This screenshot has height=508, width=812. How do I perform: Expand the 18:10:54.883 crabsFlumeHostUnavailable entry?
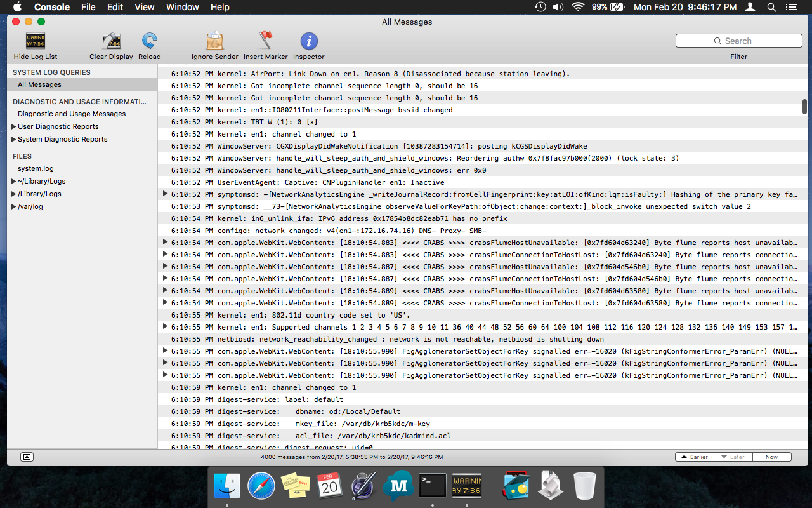(x=166, y=242)
